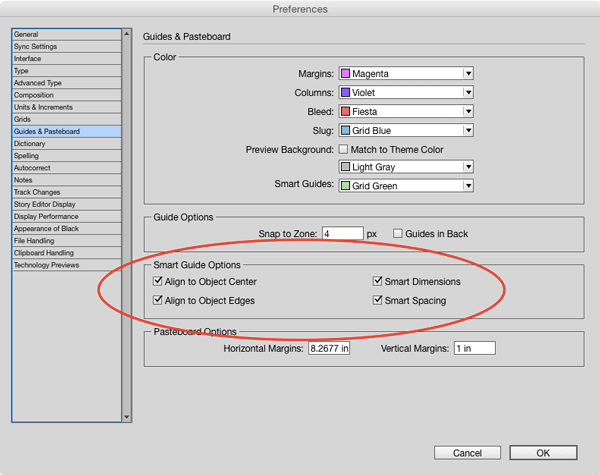Screen dimensions: 600x475
Task: Click the Magenta color swatch for Margins
Action: tap(345, 73)
